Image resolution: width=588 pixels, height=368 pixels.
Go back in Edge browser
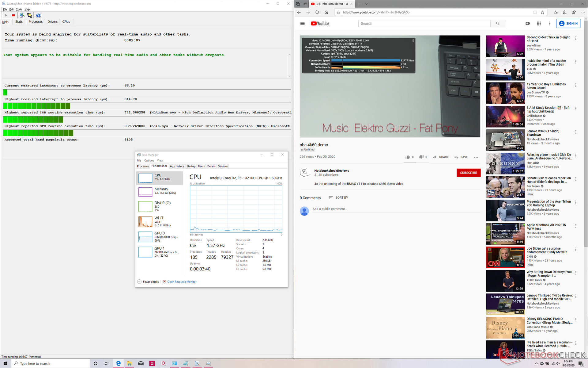tap(299, 12)
